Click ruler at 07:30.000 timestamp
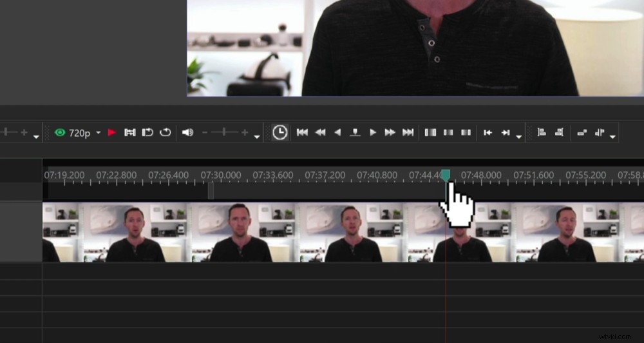Viewport: 644px width, 343px height. [220, 175]
